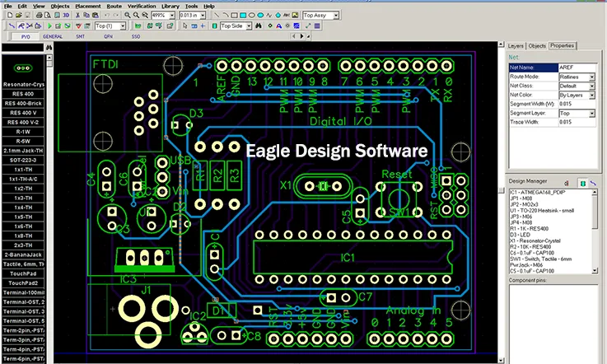Open the Top Side placement dropdown

point(249,26)
